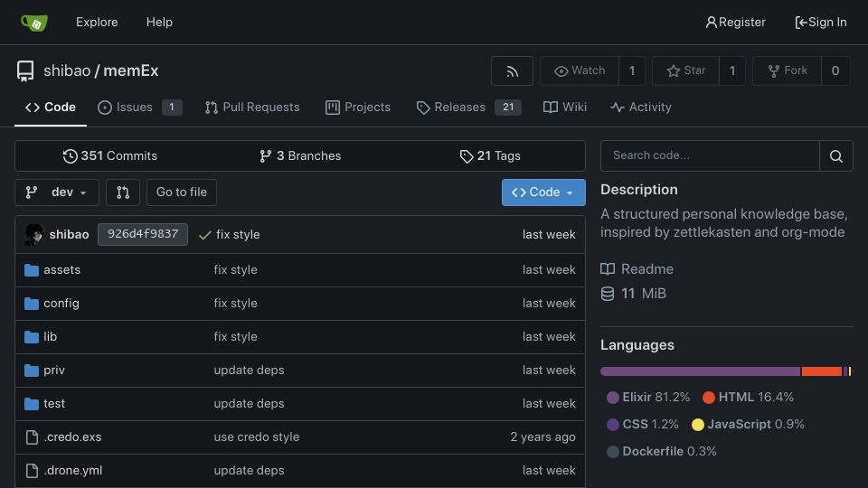The height and width of the screenshot is (488, 868).
Task: Click the latest 'fix style' commit message
Action: 238,235
